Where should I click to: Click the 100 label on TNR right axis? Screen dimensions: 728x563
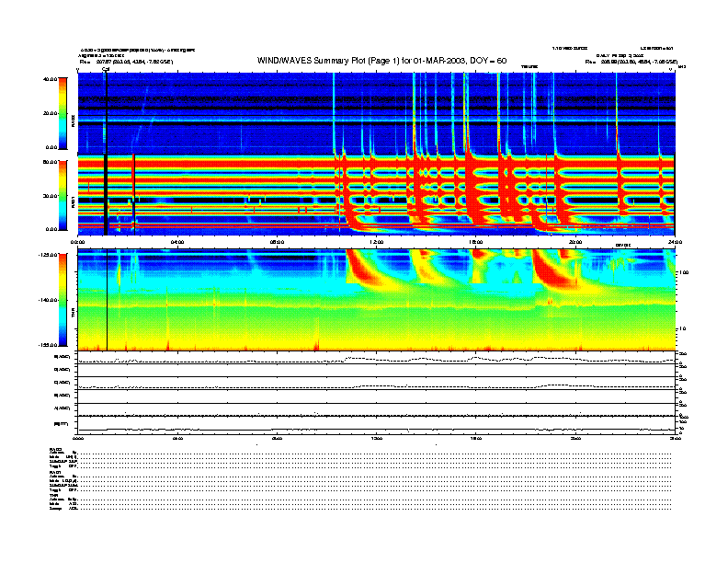684,272
